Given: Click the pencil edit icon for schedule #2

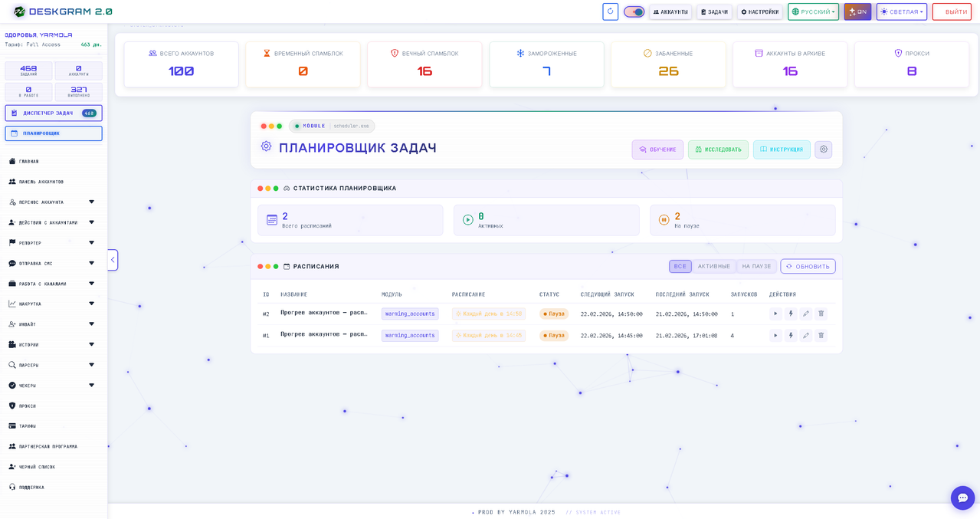Looking at the screenshot, I should (806, 314).
